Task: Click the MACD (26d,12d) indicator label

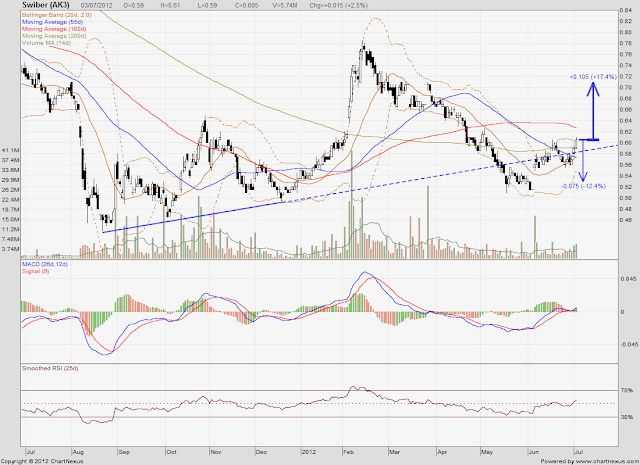Action: tap(45, 264)
